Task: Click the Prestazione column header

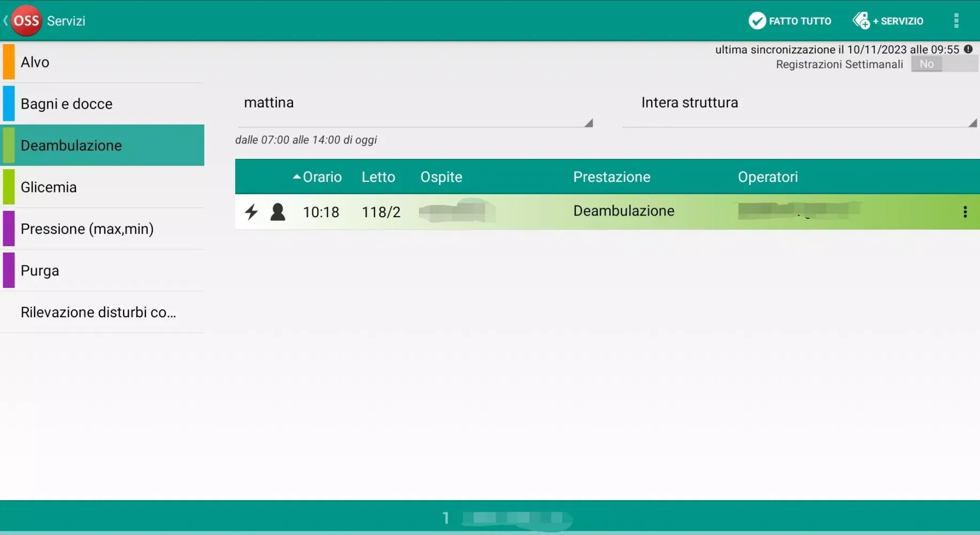Action: (x=612, y=177)
